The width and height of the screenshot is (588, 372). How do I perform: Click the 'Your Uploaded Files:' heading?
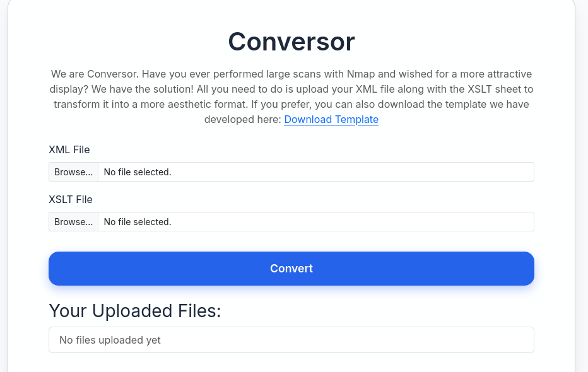tap(135, 311)
